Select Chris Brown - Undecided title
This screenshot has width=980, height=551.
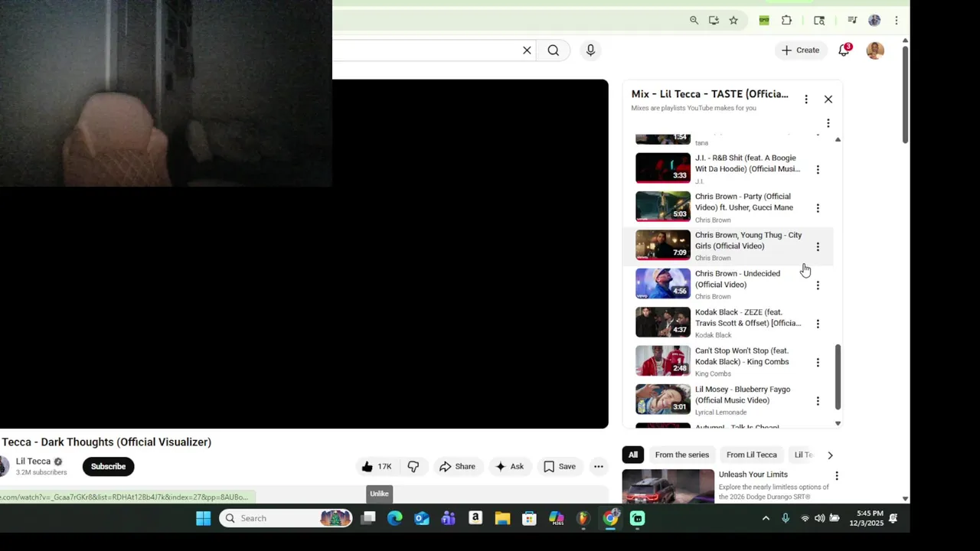tap(737, 279)
